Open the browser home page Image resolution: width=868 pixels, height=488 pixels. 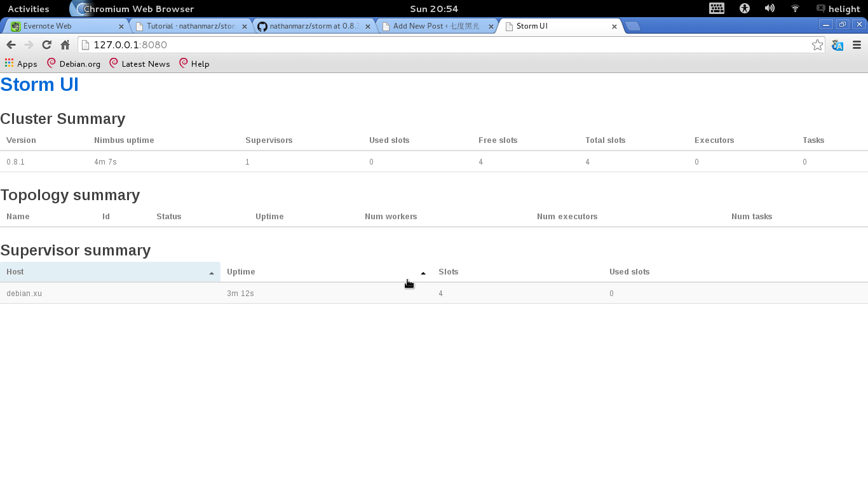tap(65, 45)
